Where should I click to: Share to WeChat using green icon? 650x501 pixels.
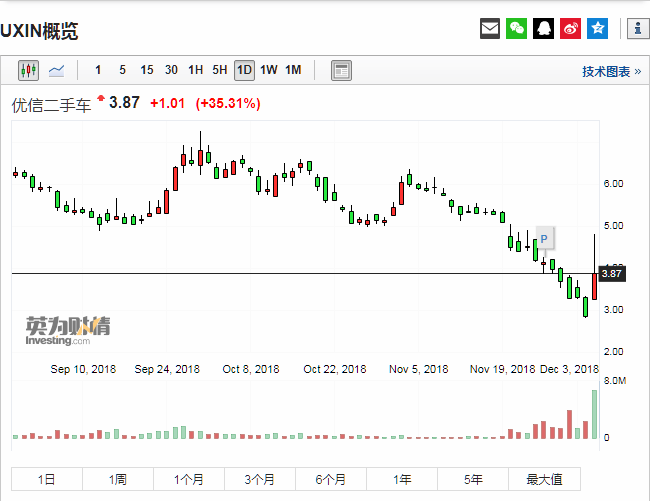pos(516,29)
